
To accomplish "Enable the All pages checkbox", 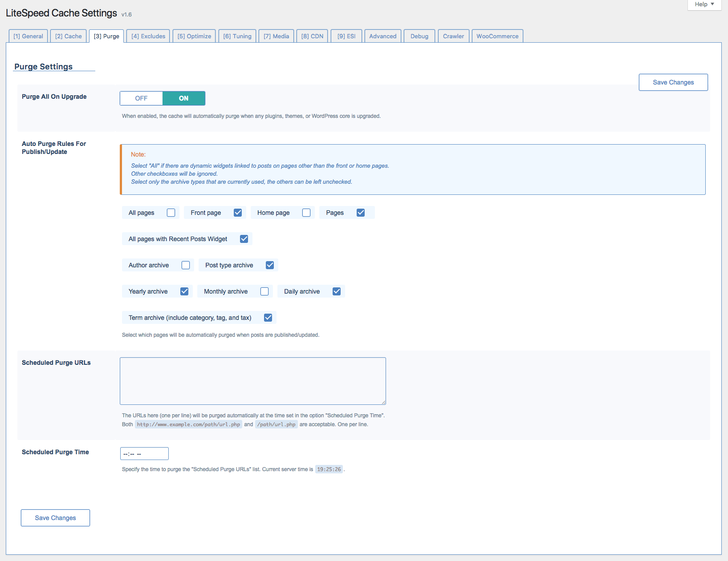I will (x=171, y=213).
